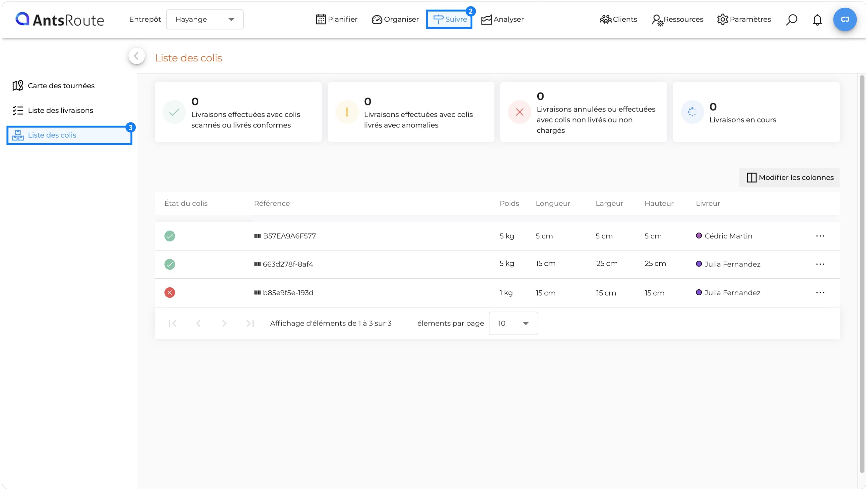Click the Liste des colis page title
This screenshot has width=868, height=490.
pyautogui.click(x=188, y=58)
